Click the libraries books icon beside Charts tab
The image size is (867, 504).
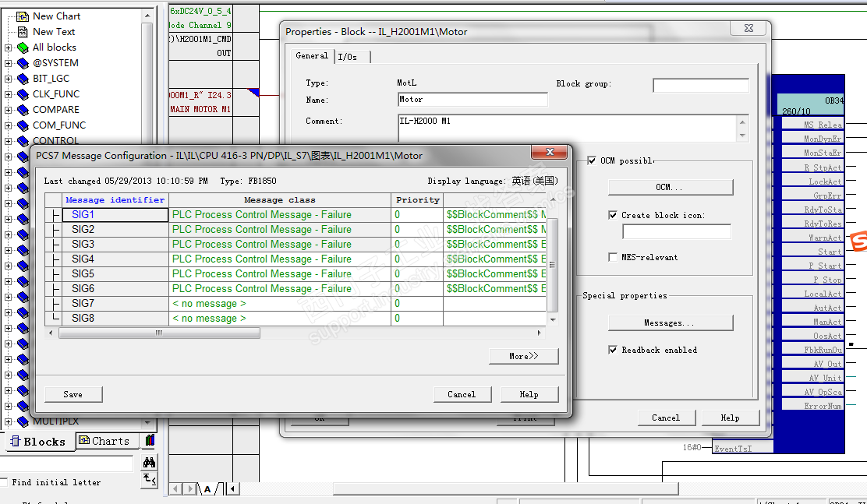[x=150, y=440]
